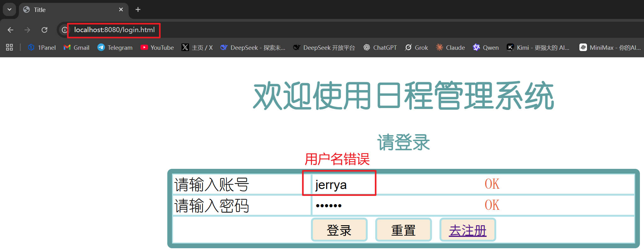Open the DeepSeek 开放平台 bookmark
This screenshot has width=644, height=252.
click(x=324, y=48)
